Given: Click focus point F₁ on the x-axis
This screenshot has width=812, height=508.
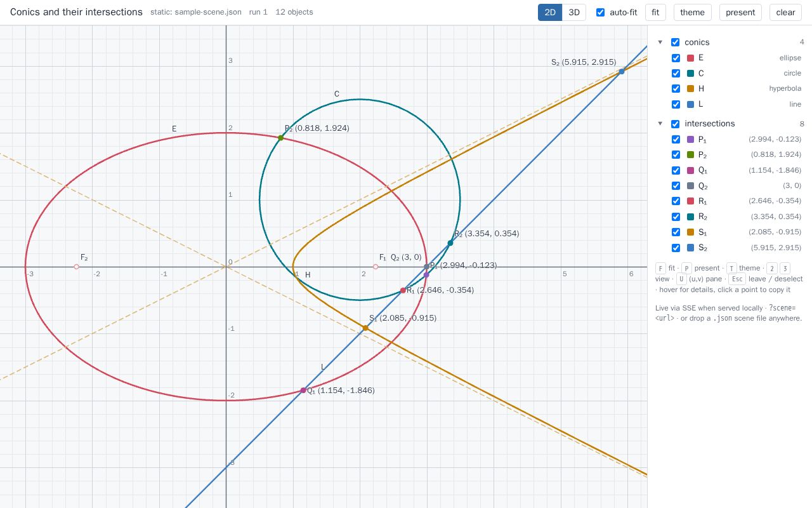Looking at the screenshot, I should 376,267.
